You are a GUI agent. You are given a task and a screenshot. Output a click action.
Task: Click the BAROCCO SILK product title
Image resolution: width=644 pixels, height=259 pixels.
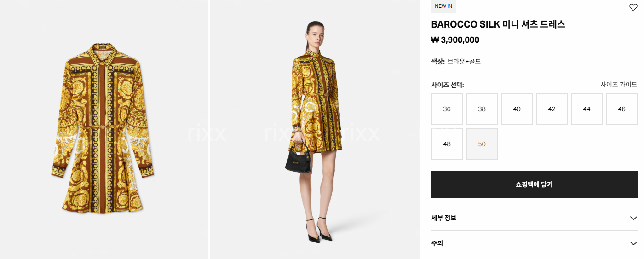pos(498,24)
